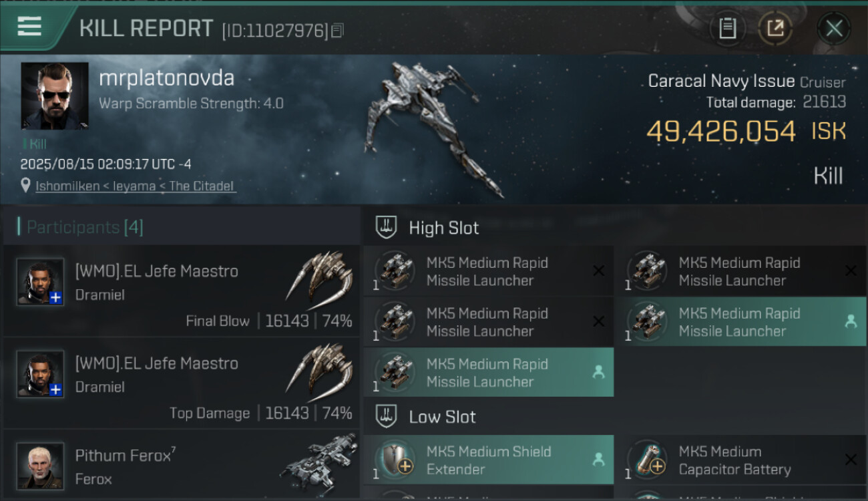The width and height of the screenshot is (868, 501).
Task: Inspect the MK5 Medium Shield Extender icon
Action: coord(394,460)
